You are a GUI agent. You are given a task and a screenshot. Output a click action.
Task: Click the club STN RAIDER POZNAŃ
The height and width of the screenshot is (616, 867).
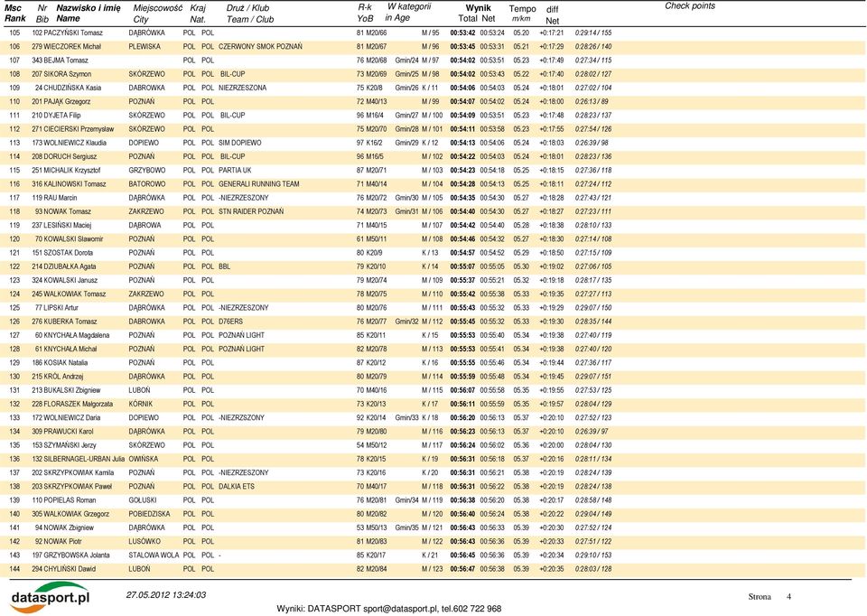[x=251, y=211]
